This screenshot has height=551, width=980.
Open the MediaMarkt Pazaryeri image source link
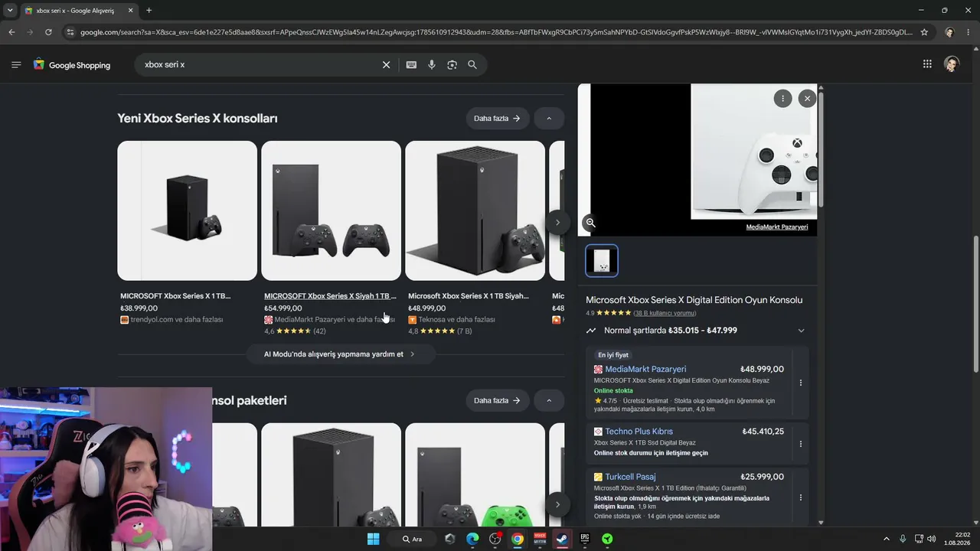(x=777, y=227)
